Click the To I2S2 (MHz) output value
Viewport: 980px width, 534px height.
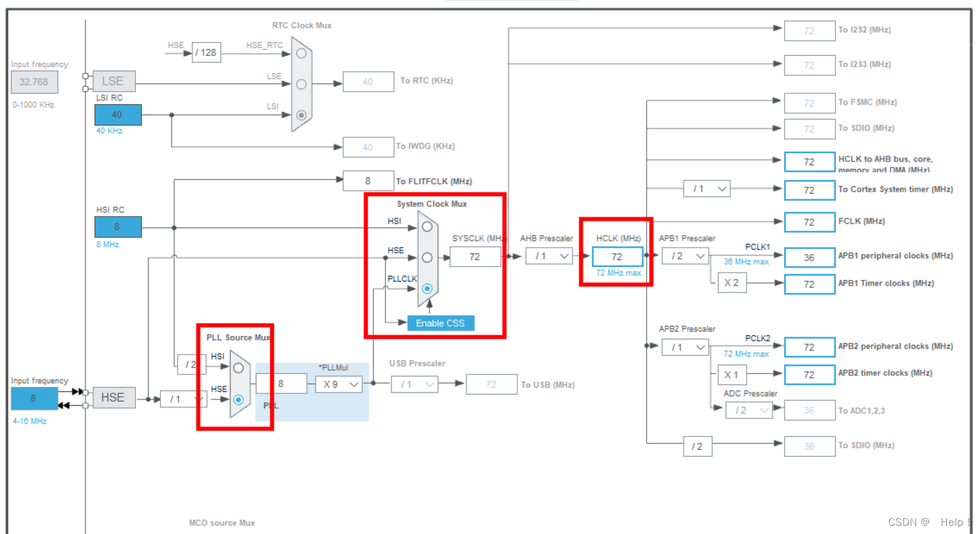[x=810, y=31]
